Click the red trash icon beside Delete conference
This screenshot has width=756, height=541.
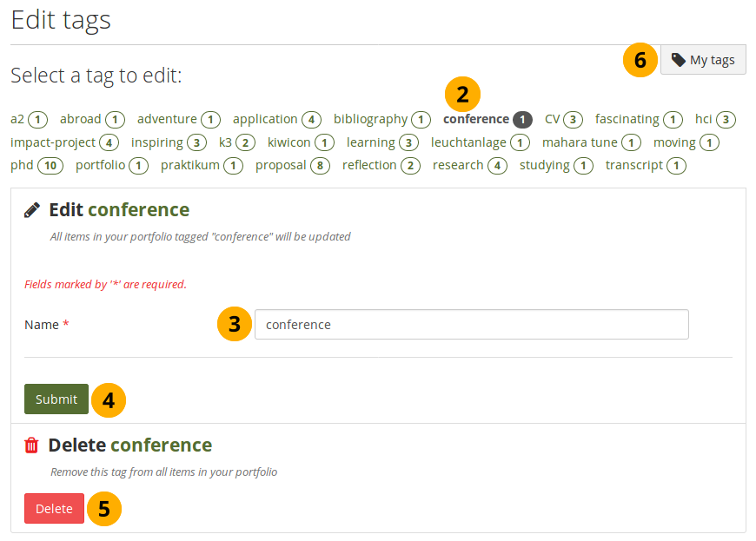tap(32, 445)
